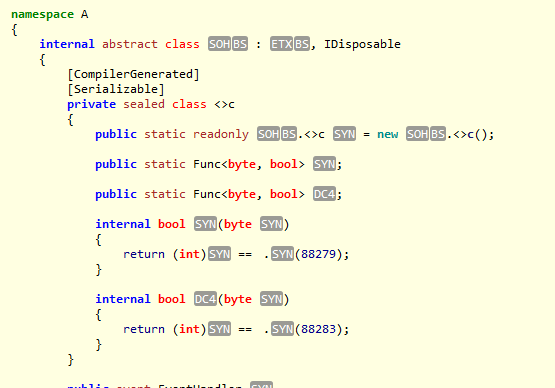The height and width of the screenshot is (388, 555).
Task: Click the '==' operator on the 88279 line
Action: 245,254
